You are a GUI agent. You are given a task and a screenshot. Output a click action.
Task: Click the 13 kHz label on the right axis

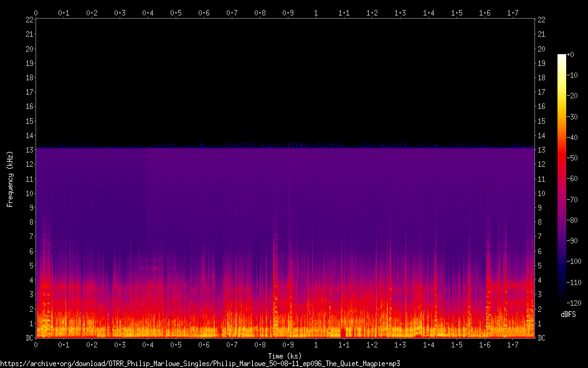coord(541,150)
